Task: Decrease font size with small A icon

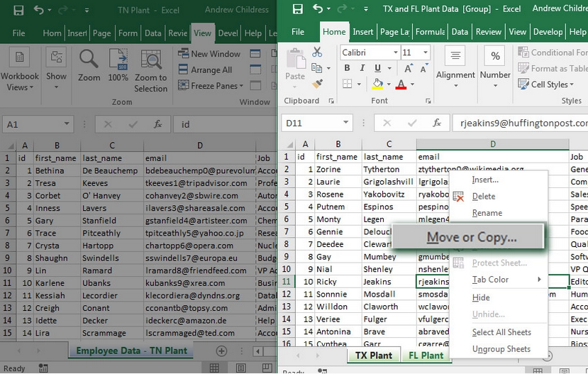Action: click(423, 68)
